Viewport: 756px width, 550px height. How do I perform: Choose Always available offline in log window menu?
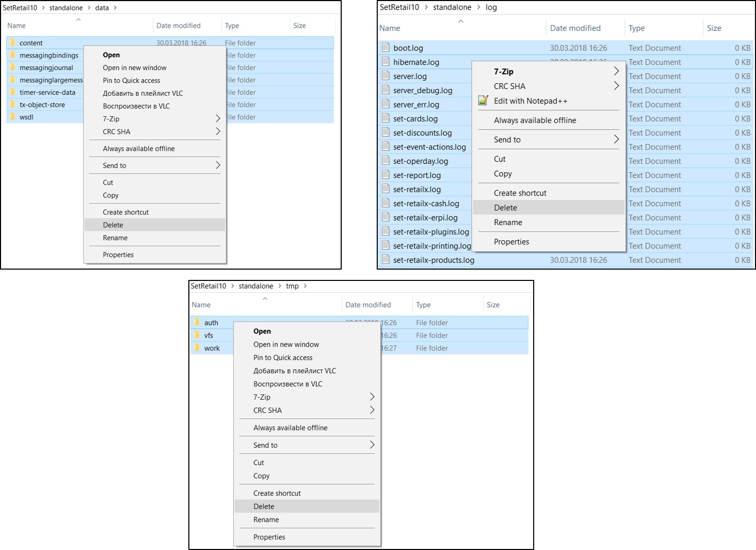pos(549,120)
